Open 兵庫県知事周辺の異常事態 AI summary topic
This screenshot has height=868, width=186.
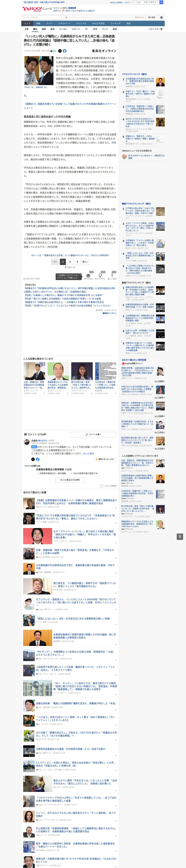(50, 469)
